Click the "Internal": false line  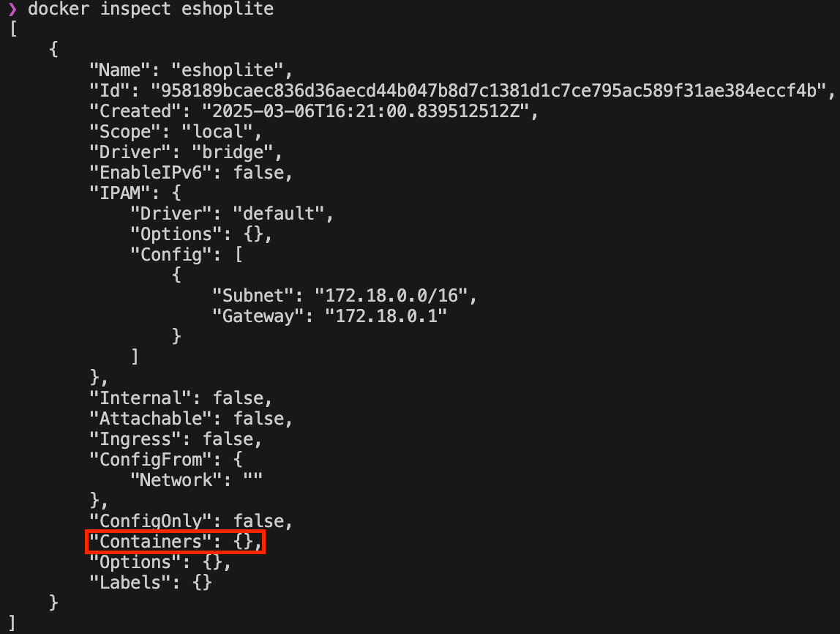pos(181,398)
